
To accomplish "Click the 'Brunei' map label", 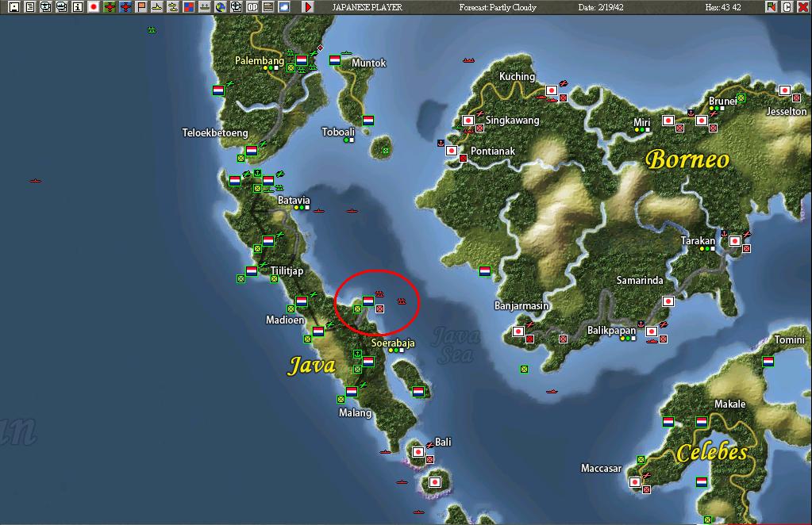I will coord(722,101).
